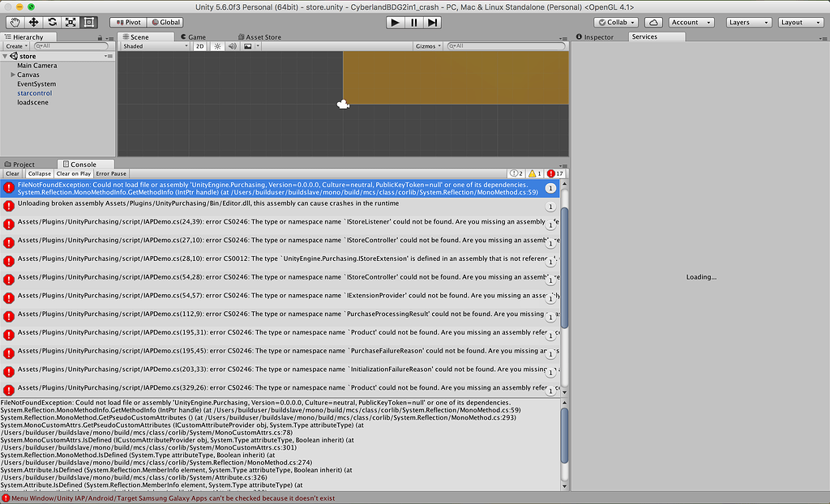Select the Hand tool in the toolbar
The image size is (830, 504).
(x=14, y=22)
